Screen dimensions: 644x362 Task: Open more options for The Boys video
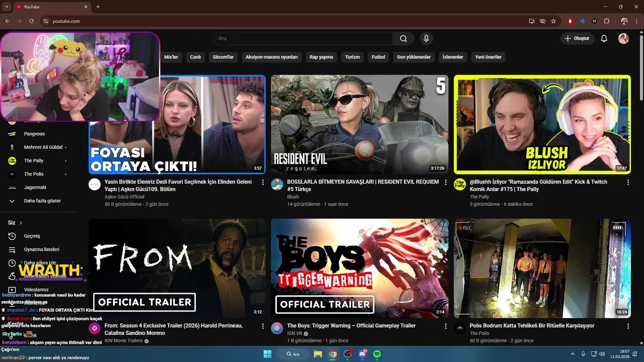[445, 326]
